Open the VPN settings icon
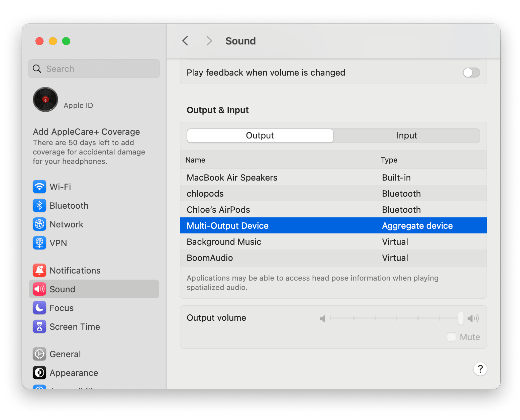The height and width of the screenshot is (420, 520). [x=39, y=243]
